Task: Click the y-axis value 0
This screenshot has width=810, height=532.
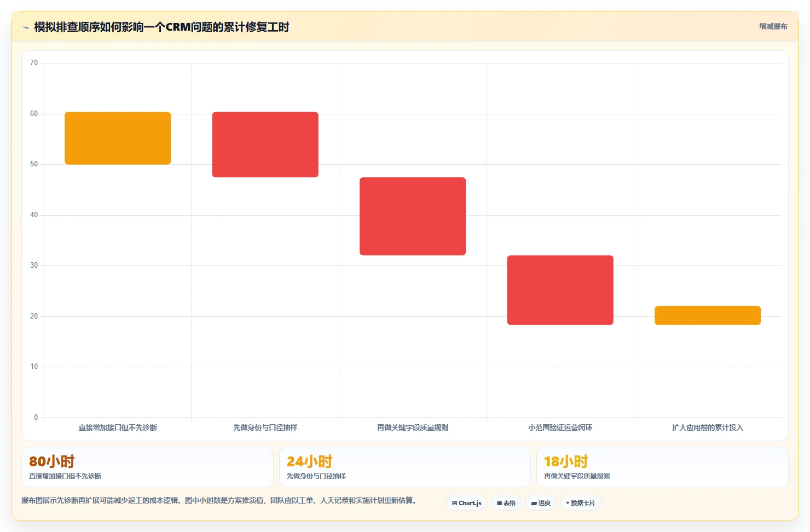Action: 36,418
